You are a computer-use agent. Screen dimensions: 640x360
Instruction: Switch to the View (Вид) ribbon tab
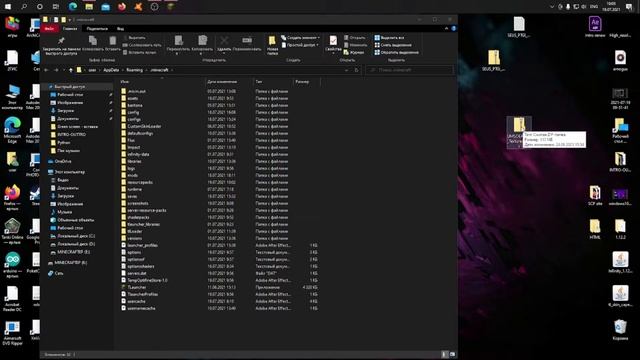pos(120,29)
